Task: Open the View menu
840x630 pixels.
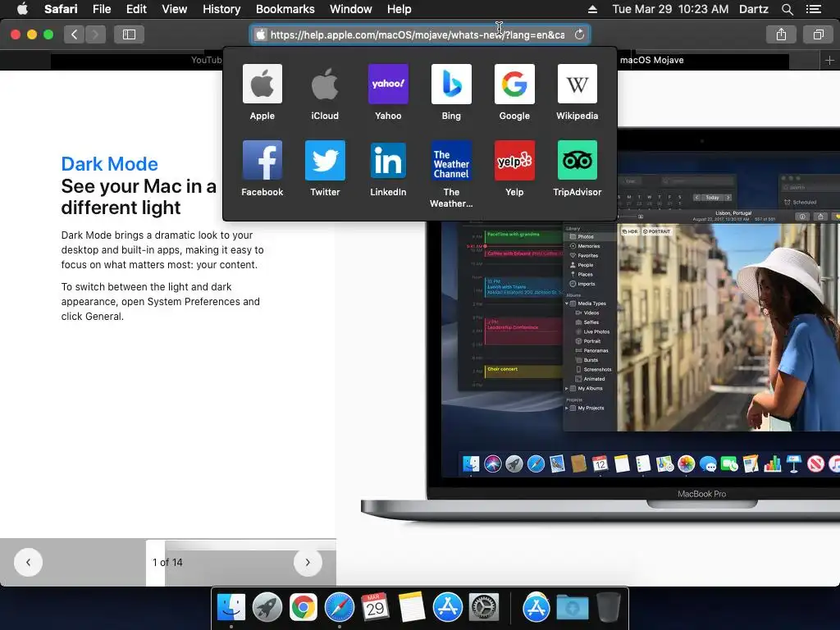Action: [174, 9]
